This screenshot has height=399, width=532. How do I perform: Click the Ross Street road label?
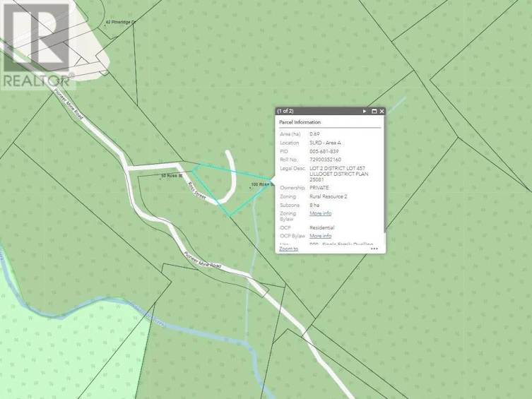197,191
